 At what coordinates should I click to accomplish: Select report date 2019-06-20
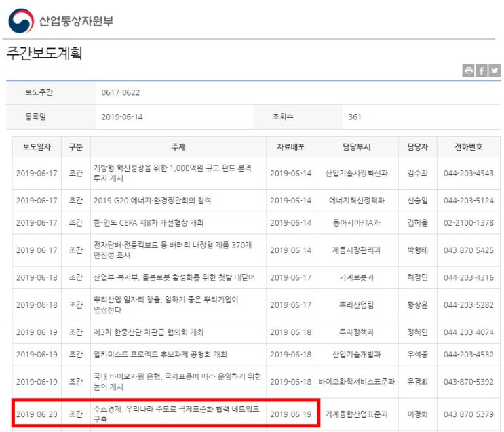[37, 414]
